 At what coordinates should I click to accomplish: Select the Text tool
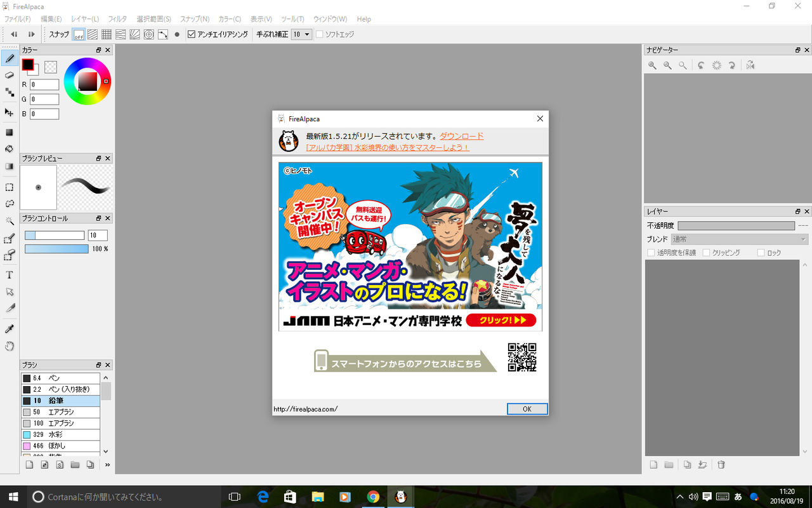(x=10, y=275)
